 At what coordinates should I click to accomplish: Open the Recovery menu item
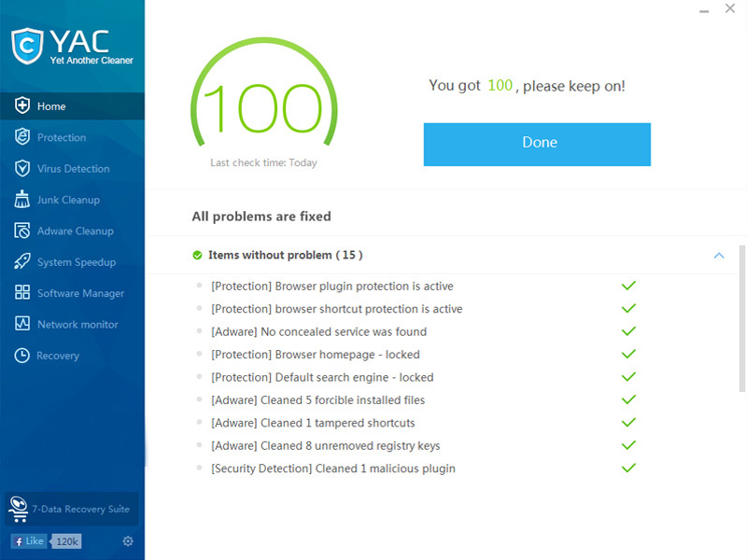point(57,356)
